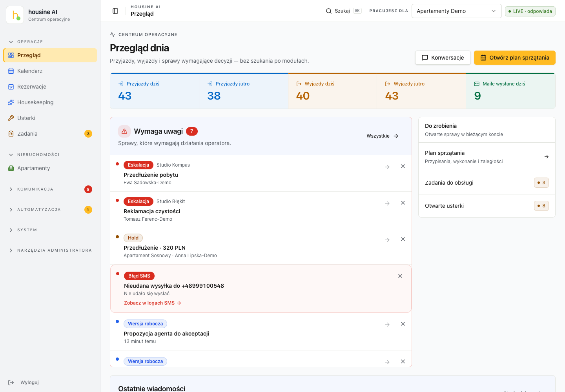Toggle the sidebar panel icon
Screen dimensions: 565x392
coord(115,11)
